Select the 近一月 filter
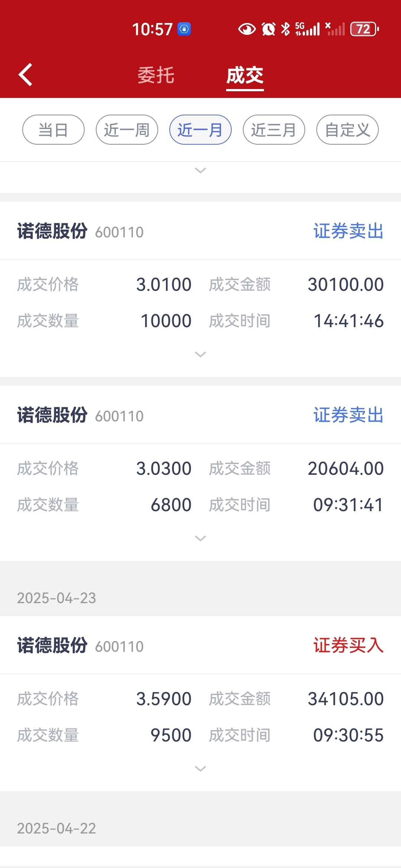The width and height of the screenshot is (401, 868). pyautogui.click(x=200, y=130)
